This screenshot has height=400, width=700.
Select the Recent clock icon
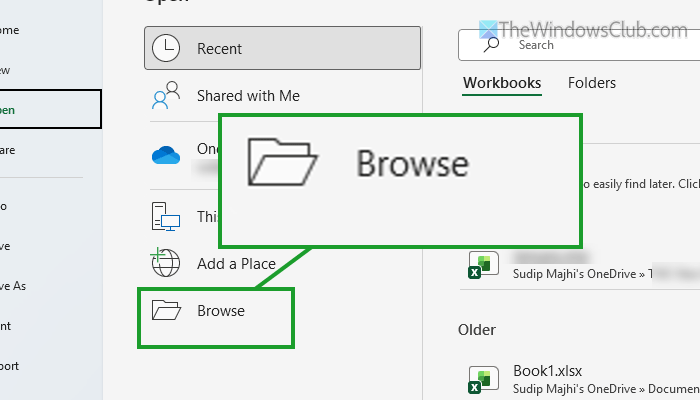[166, 48]
